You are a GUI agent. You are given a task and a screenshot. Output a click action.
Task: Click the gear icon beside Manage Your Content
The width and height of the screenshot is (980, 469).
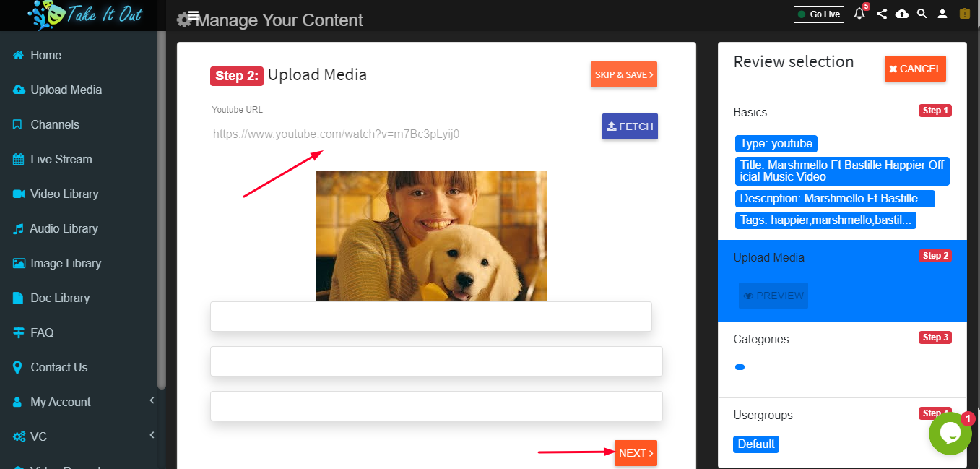[x=184, y=20]
